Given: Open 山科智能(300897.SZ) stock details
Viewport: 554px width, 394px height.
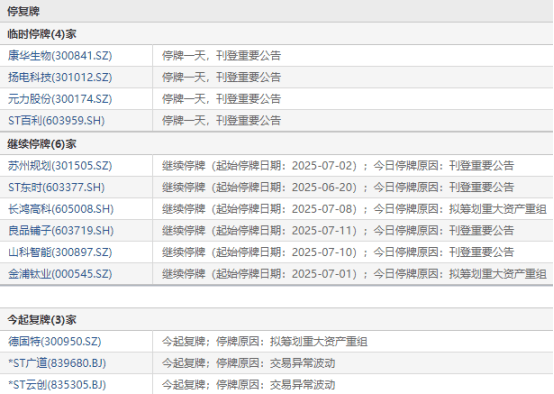Looking at the screenshot, I should (x=60, y=252).
